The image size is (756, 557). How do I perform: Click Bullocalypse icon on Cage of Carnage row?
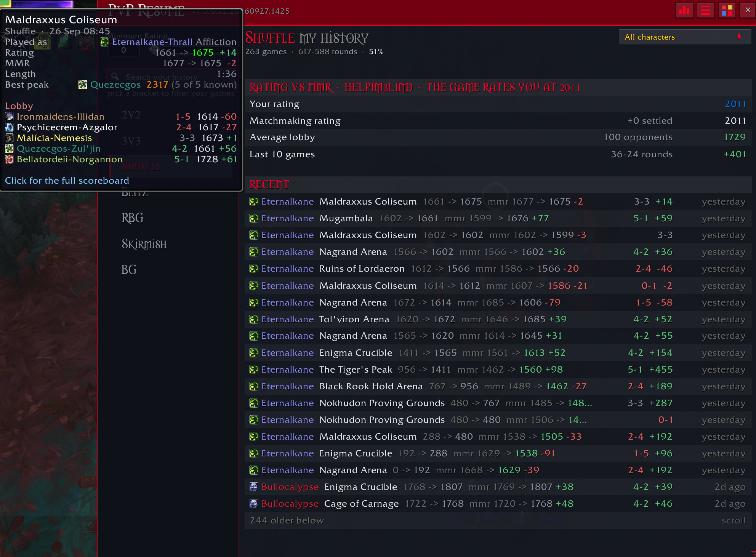[x=254, y=504]
